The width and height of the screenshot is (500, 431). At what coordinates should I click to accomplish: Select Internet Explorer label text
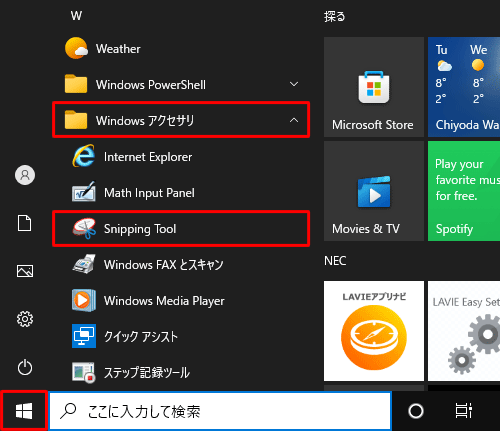tap(148, 157)
